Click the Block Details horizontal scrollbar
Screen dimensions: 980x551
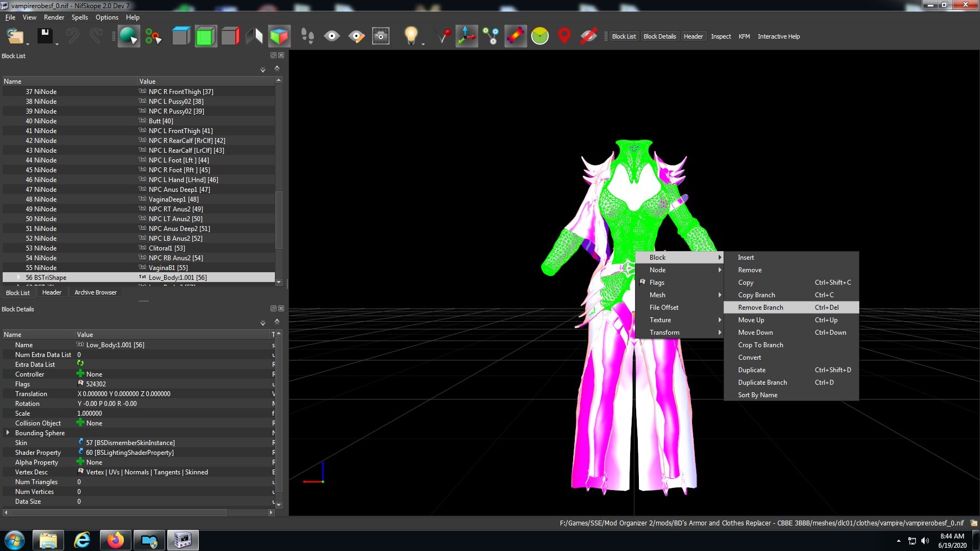coord(138,512)
